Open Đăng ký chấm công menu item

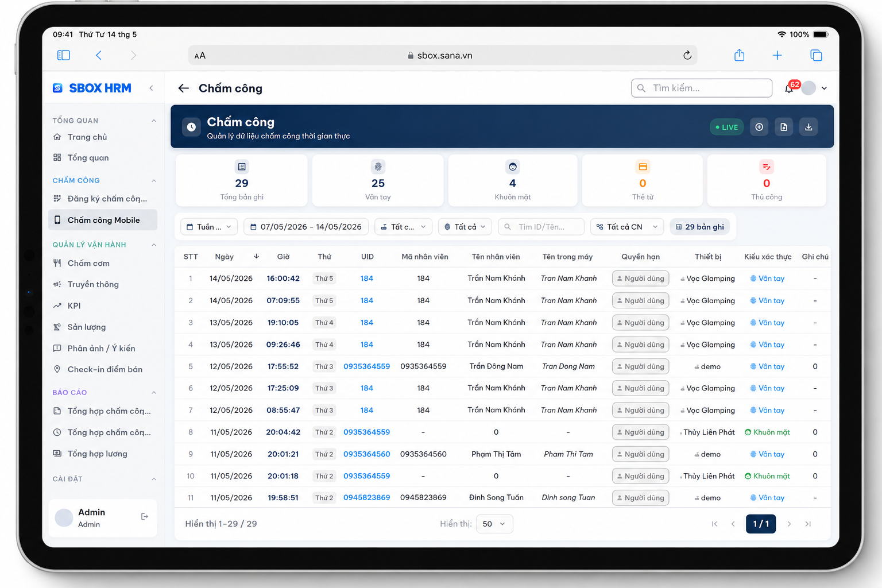coord(103,199)
